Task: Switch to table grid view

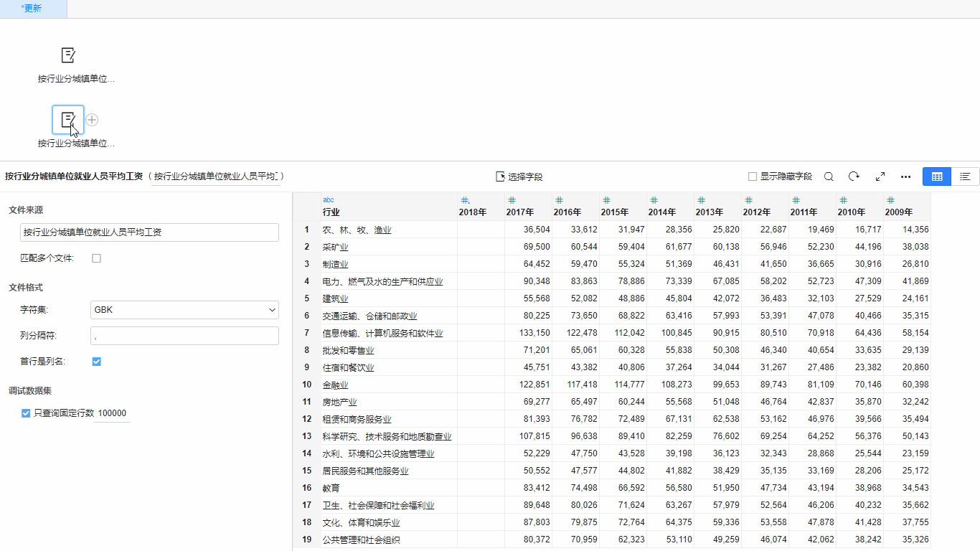Action: coord(937,176)
